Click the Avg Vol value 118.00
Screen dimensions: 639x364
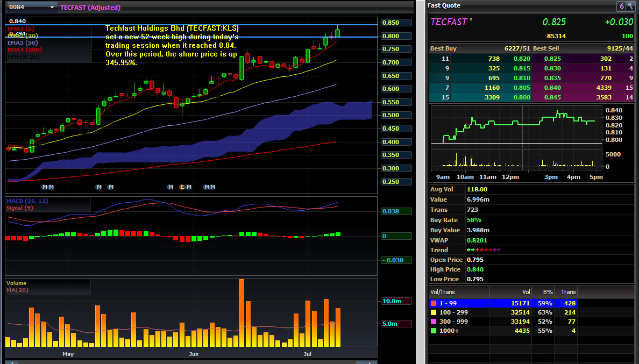coord(477,189)
